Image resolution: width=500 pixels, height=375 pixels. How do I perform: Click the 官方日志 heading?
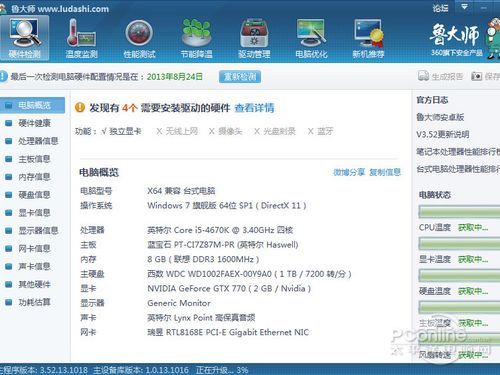(x=432, y=100)
